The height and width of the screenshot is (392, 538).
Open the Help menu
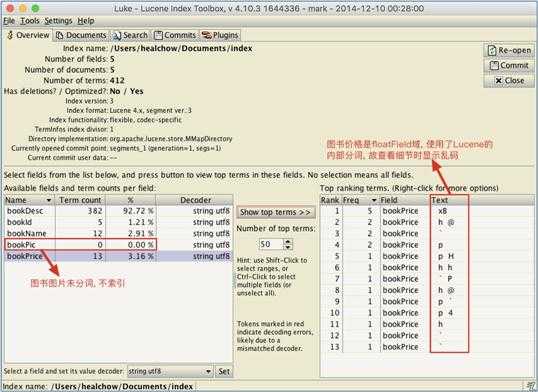click(85, 21)
